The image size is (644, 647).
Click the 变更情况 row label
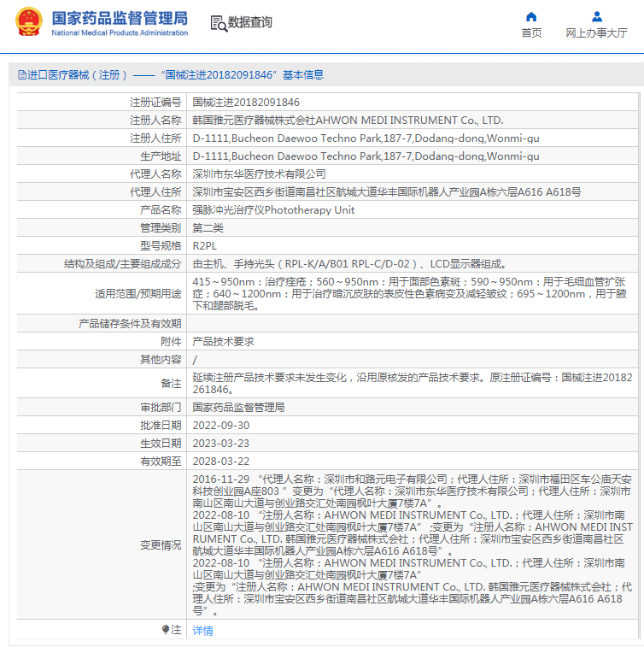[x=161, y=545]
